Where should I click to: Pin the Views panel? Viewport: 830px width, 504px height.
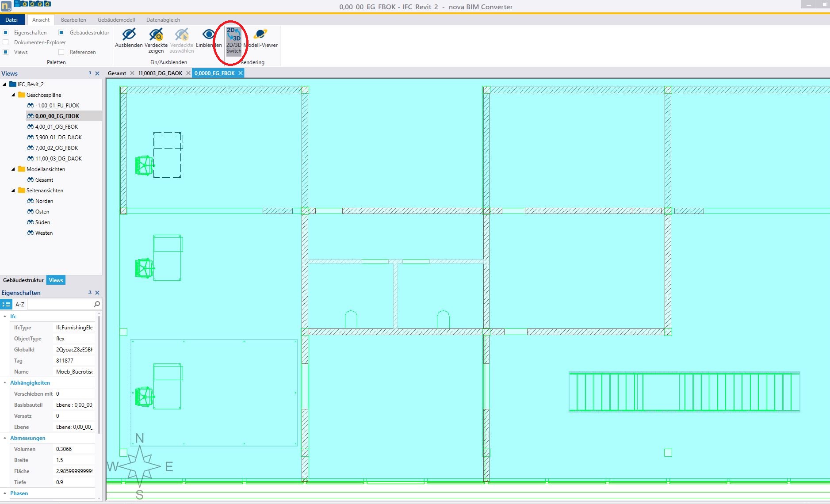(90, 73)
